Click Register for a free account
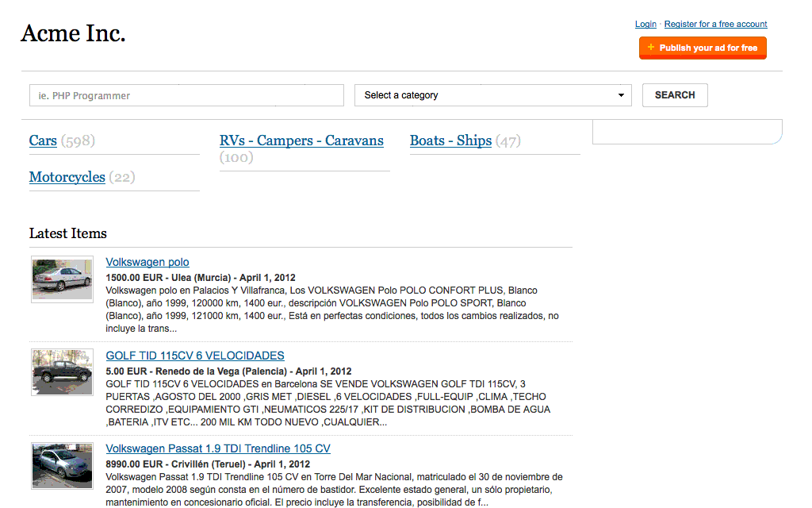Image resolution: width=812 pixels, height=508 pixels. pos(715,24)
